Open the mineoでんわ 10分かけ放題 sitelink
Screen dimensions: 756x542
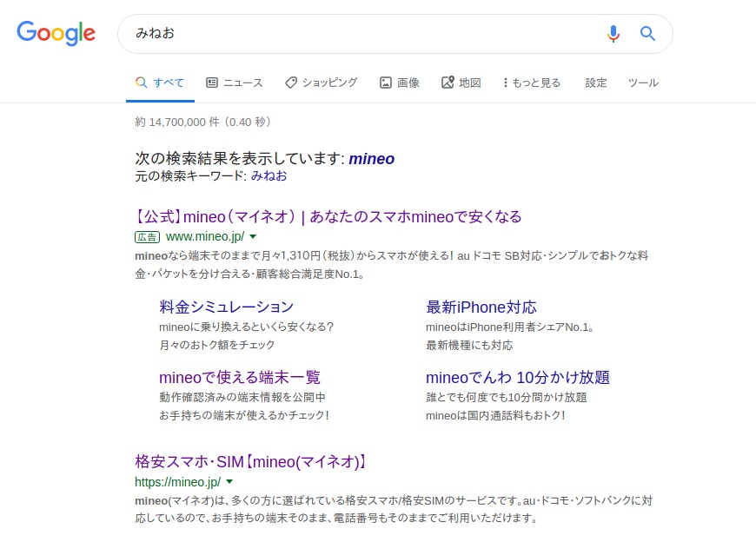coord(518,377)
